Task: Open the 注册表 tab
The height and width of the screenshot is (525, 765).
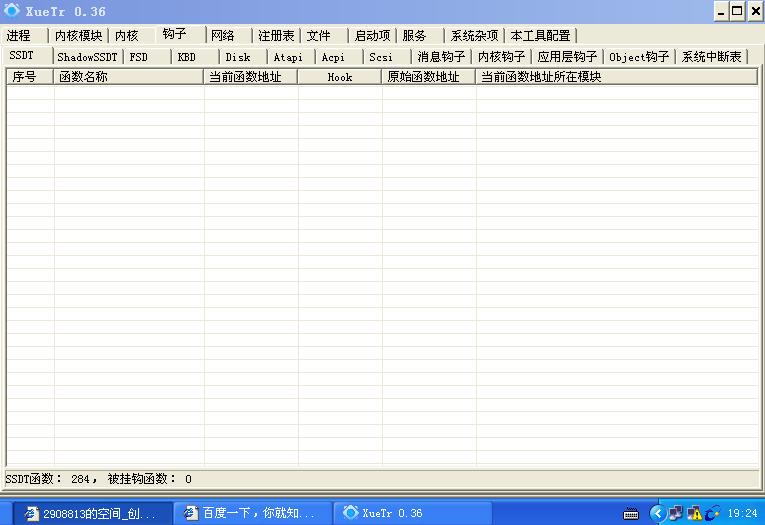Action: point(275,36)
